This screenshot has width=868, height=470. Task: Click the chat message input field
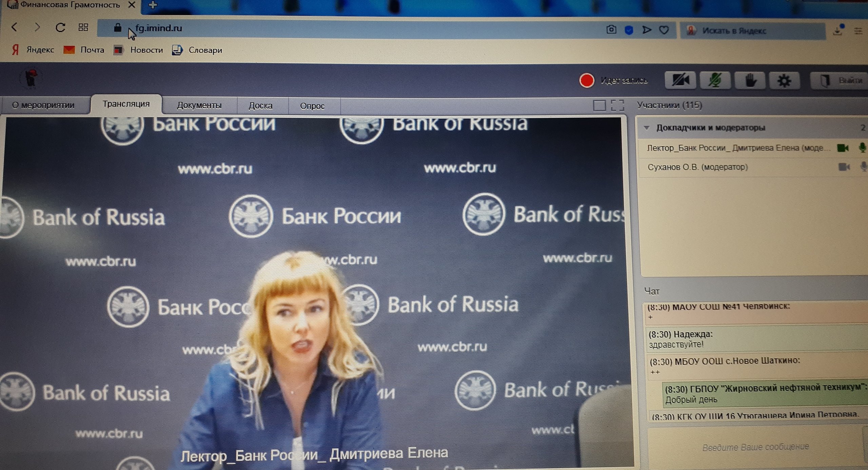coord(755,447)
